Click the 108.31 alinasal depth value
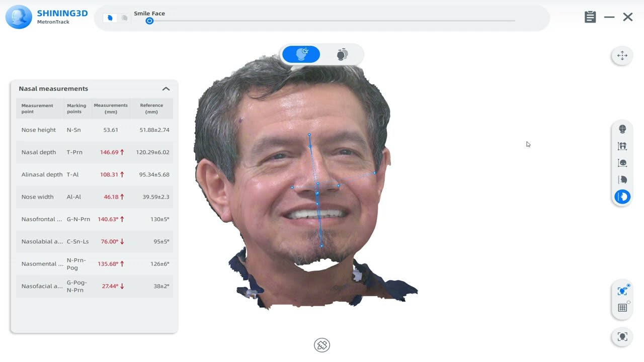The image size is (644, 362). (109, 174)
